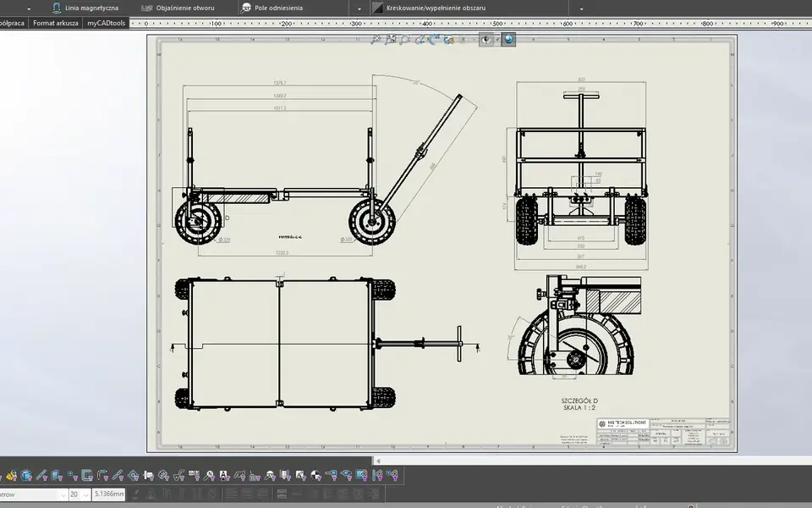Expand the Hide/Show Items dropdown arrow
Viewport: 812px width, 508px height.
[497, 40]
